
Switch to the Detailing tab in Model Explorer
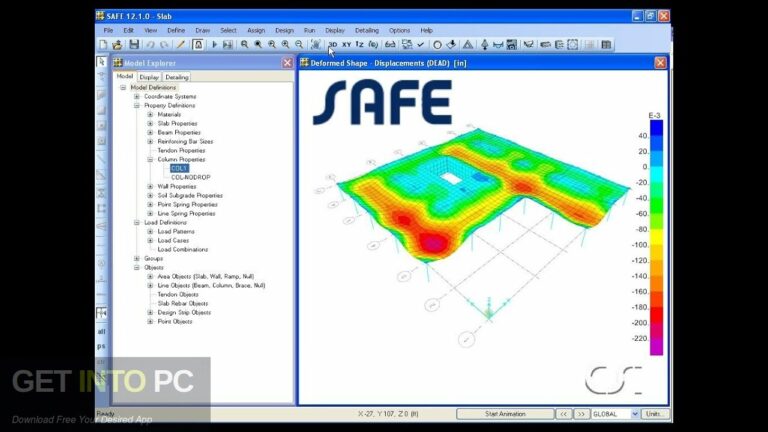click(176, 77)
